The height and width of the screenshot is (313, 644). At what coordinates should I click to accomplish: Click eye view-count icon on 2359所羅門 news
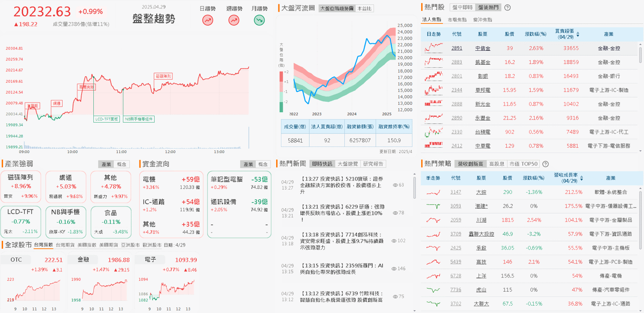[x=393, y=268]
